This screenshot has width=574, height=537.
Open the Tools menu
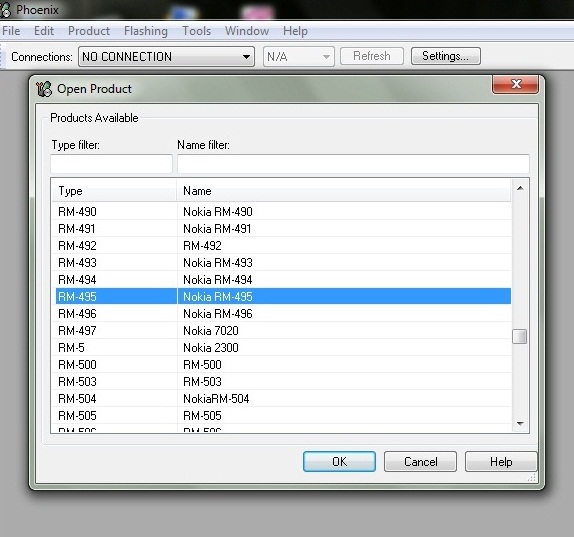coord(197,31)
